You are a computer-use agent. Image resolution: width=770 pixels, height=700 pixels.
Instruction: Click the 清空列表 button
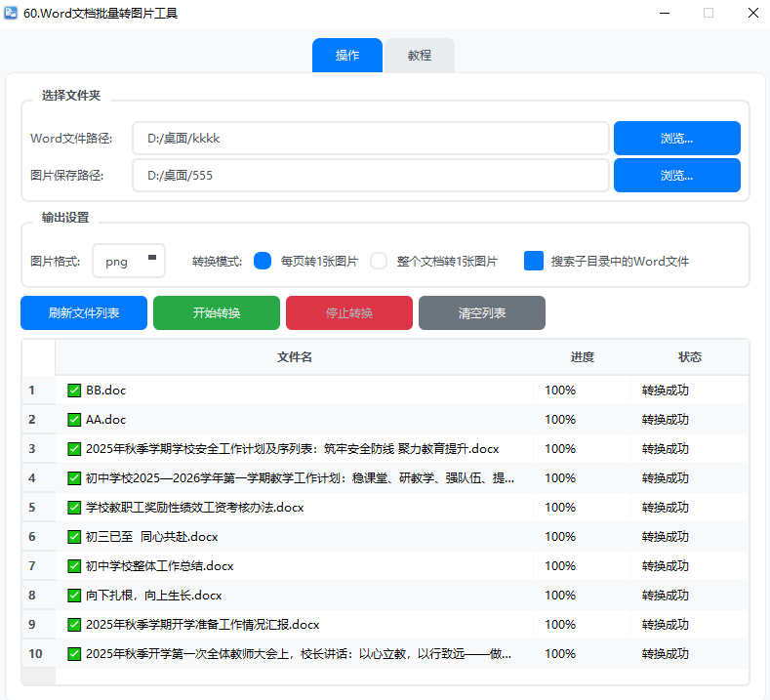point(482,313)
